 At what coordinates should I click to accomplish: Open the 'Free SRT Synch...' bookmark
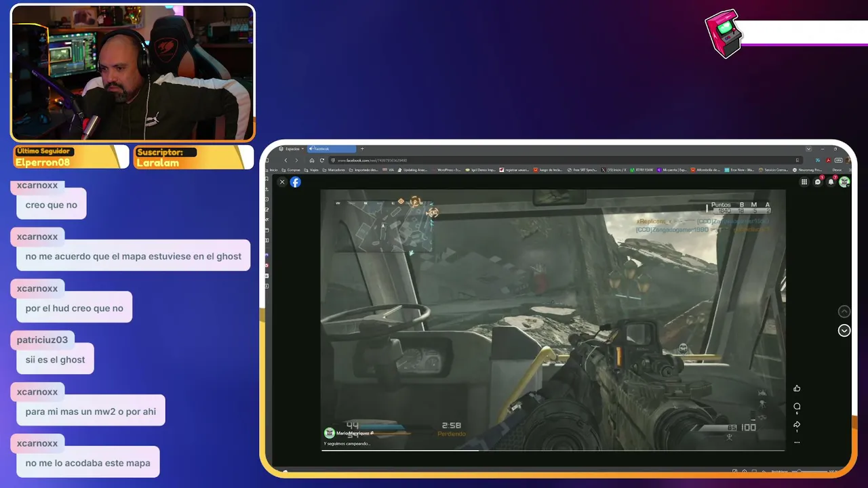tap(583, 170)
